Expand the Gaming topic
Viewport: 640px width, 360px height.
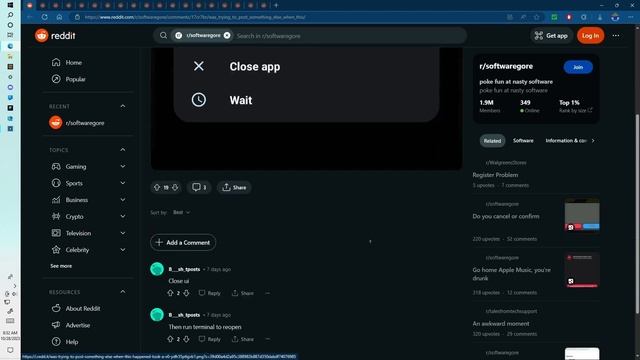123,167
